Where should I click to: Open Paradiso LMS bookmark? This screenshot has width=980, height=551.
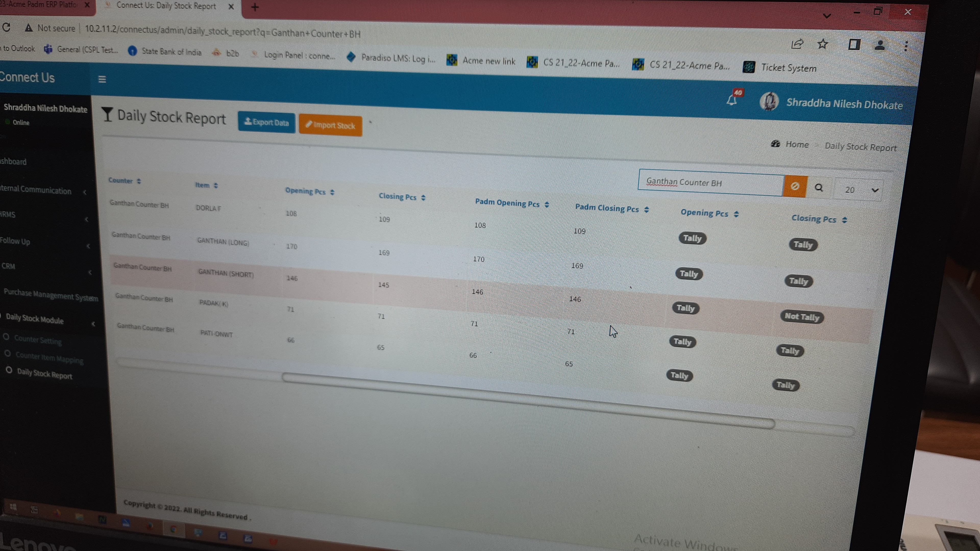coord(391,58)
